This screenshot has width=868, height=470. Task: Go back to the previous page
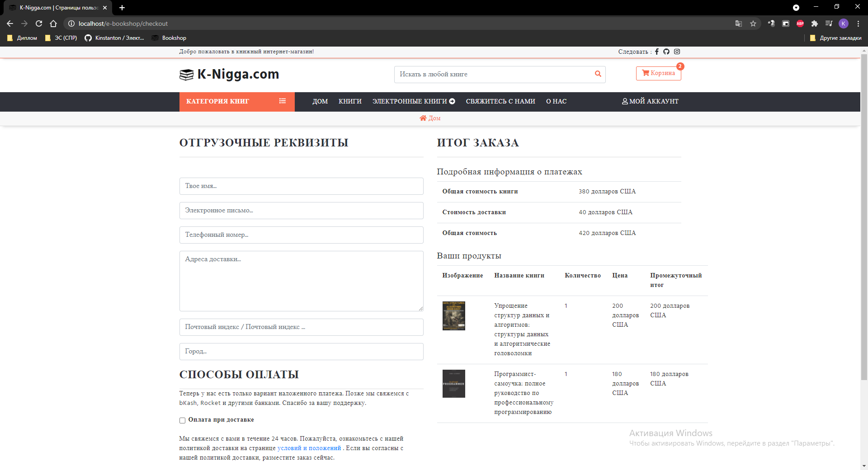pos(10,23)
